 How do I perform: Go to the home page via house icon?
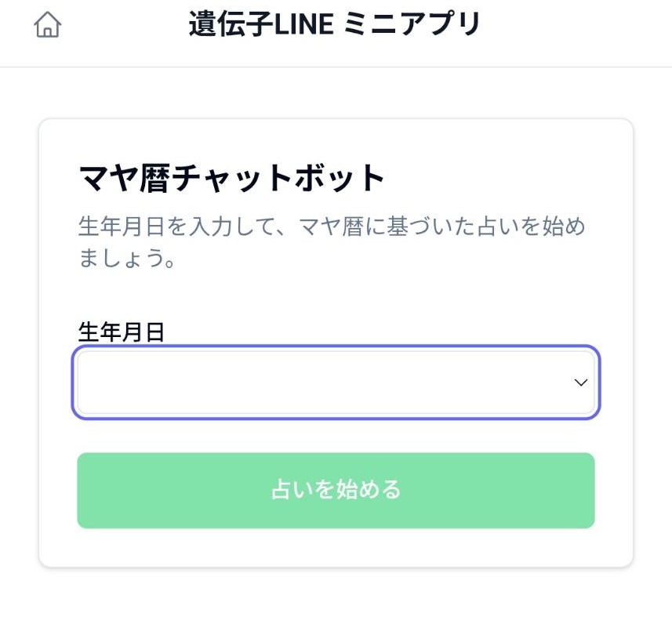point(48,26)
